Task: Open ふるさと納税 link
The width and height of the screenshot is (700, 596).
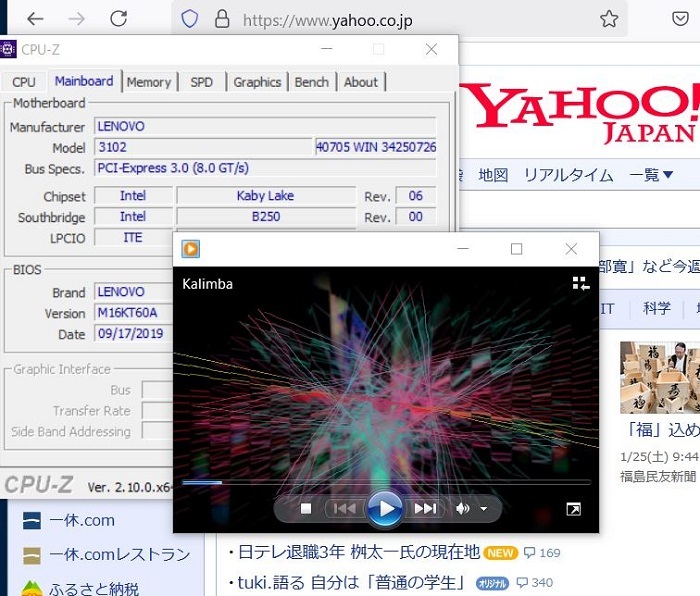Action: pyautogui.click(x=94, y=588)
